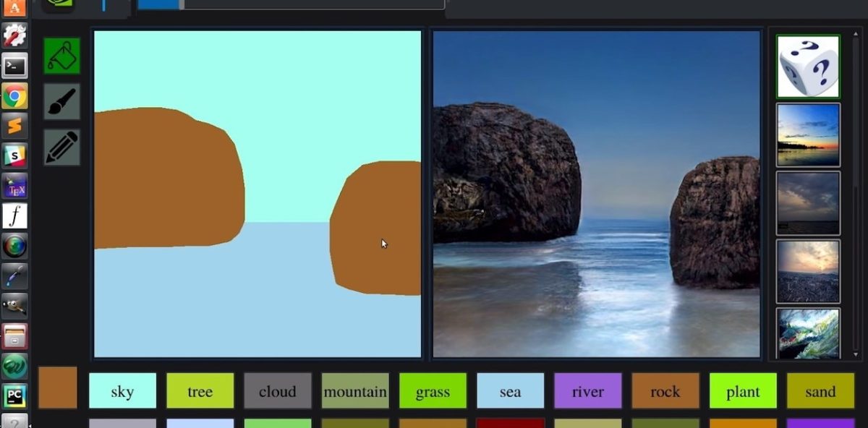Select the mountain label
This screenshot has height=428, width=868.
coord(355,391)
